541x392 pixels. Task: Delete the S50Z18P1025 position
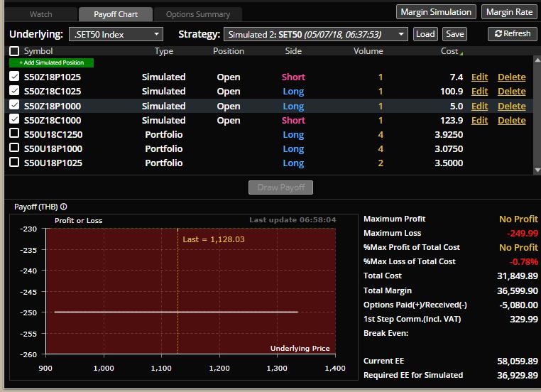[x=512, y=77]
